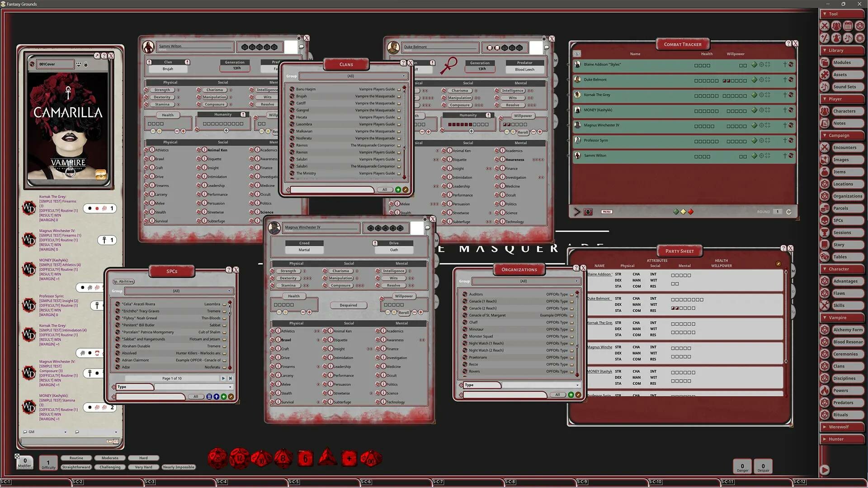This screenshot has height=488, width=868.
Task: Toggle the Despaired state on Magnus Winchester IV
Action: pos(348,305)
